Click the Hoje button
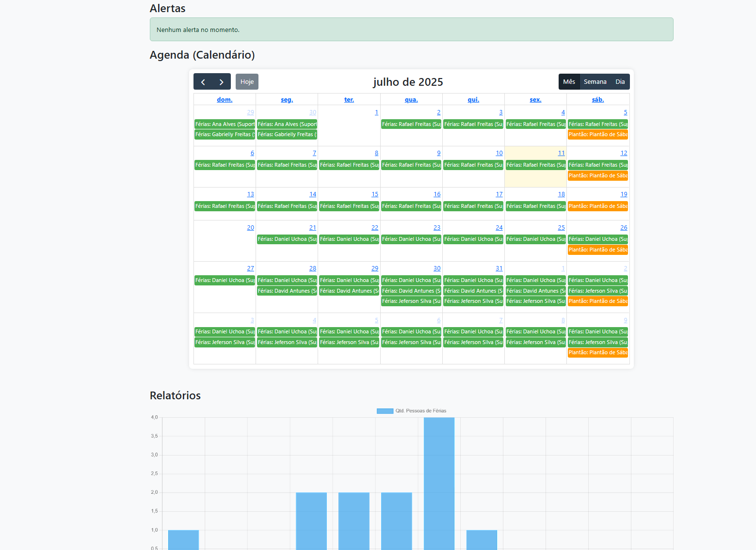This screenshot has width=756, height=550. 247,82
